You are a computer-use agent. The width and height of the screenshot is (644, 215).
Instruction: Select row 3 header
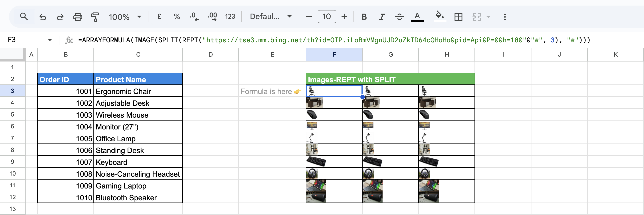click(12, 91)
